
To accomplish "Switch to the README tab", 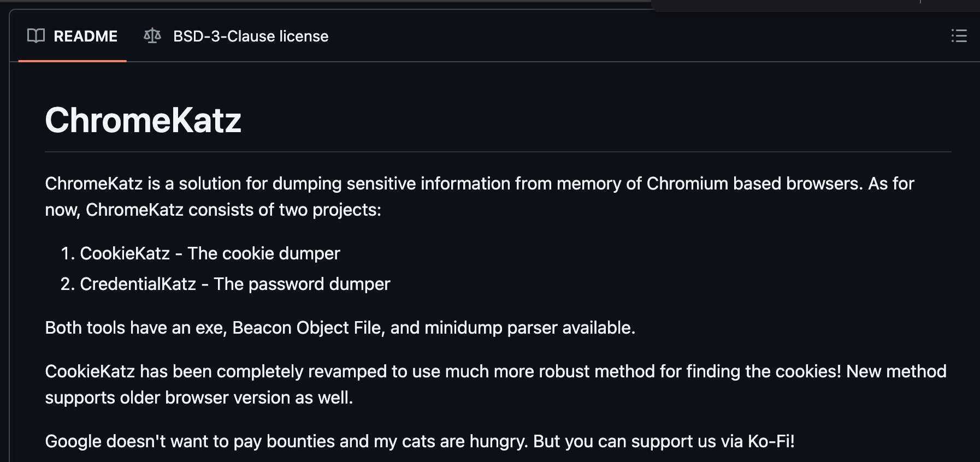I will (x=85, y=36).
